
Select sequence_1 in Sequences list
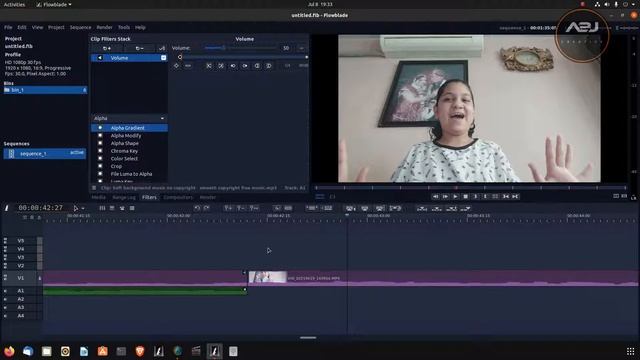coord(45,153)
